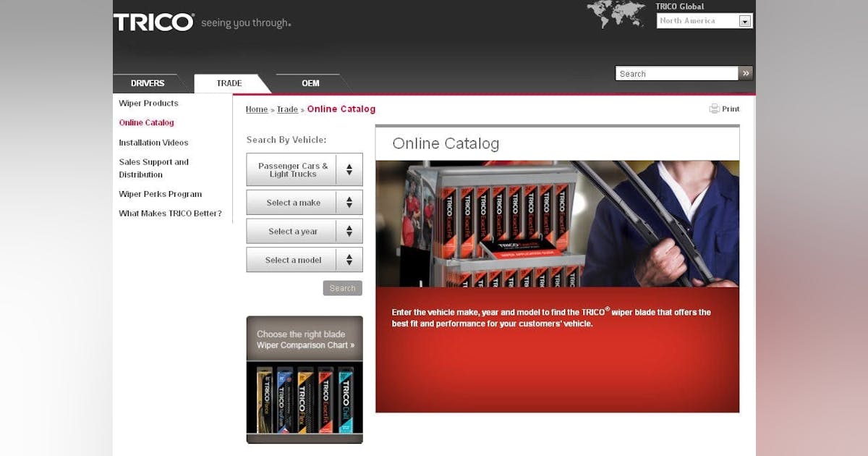
Task: Open the Installation Videos page
Action: click(153, 143)
